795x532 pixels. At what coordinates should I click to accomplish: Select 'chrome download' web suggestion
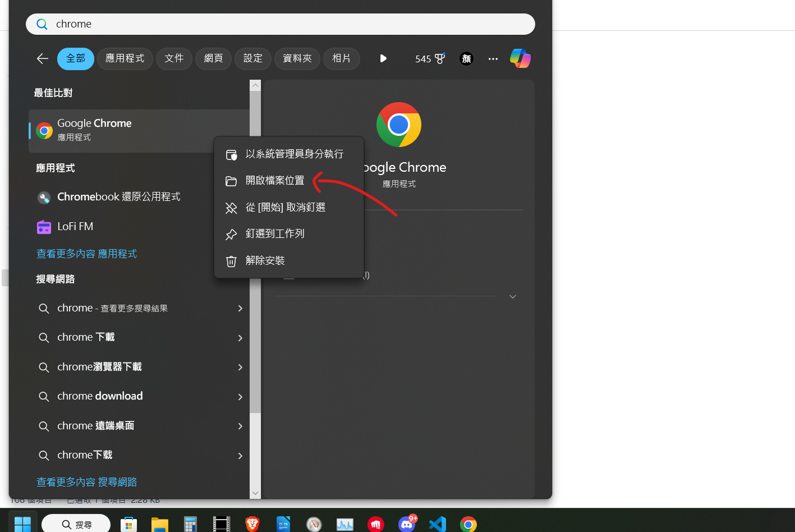pyautogui.click(x=139, y=396)
